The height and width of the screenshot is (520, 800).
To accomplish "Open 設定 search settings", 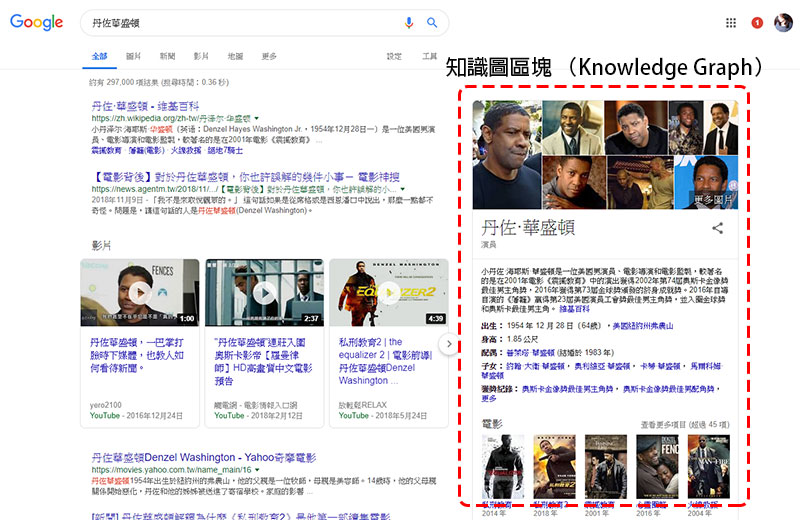I will pyautogui.click(x=394, y=56).
